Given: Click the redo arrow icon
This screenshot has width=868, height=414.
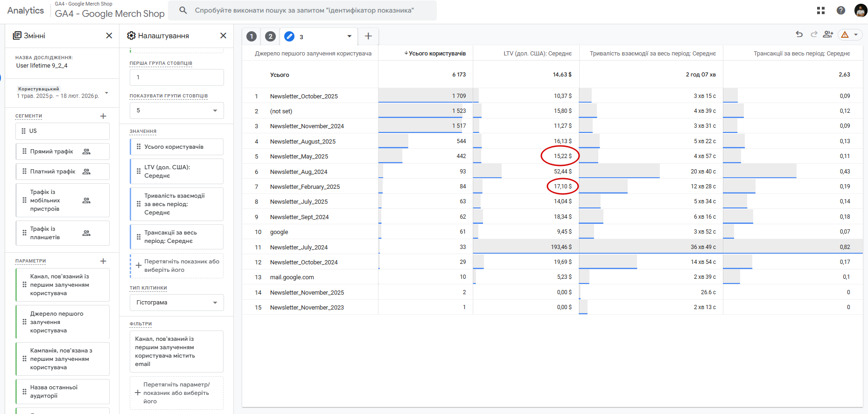Looking at the screenshot, I should [814, 34].
